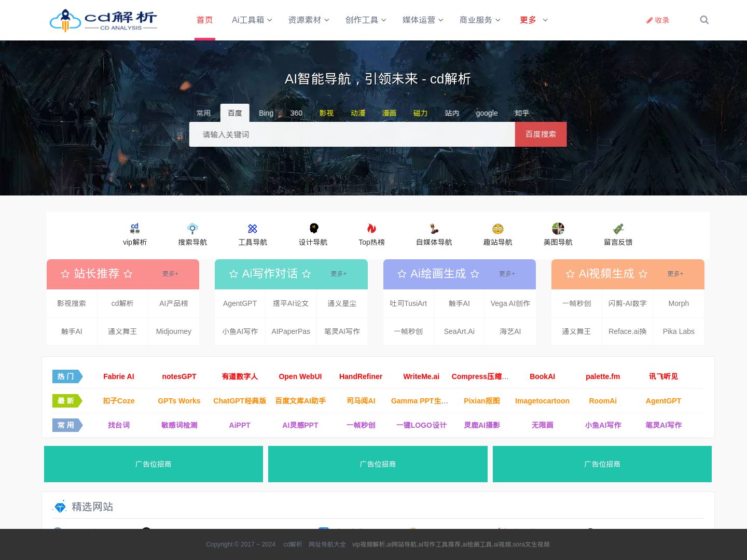The image size is (747, 560).
Task: Click the vip解析 shortcut icon
Action: (x=135, y=228)
